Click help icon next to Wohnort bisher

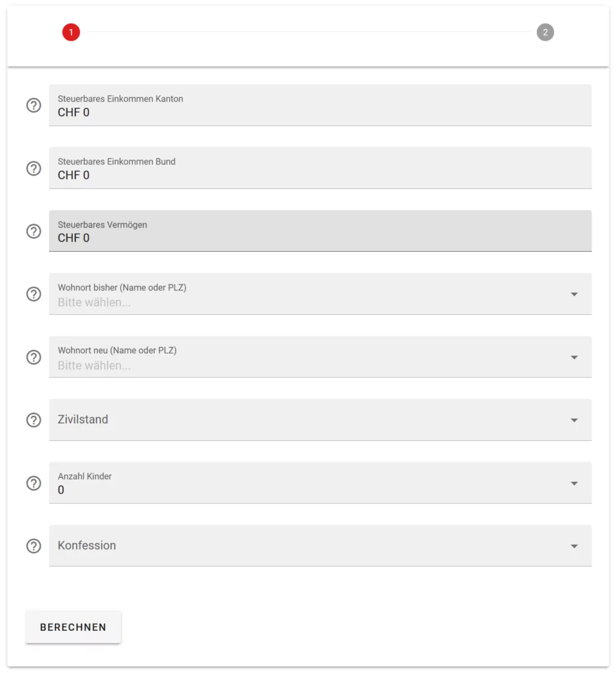coord(33,294)
